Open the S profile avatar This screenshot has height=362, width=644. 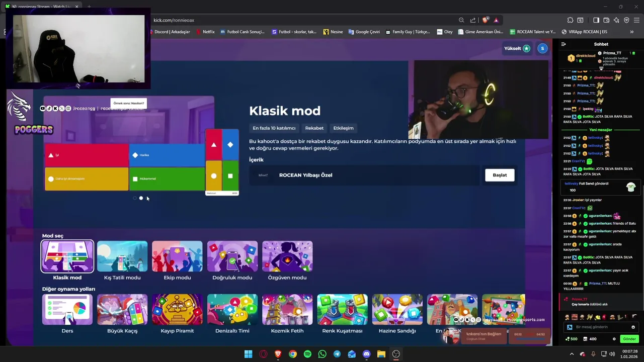click(542, 48)
